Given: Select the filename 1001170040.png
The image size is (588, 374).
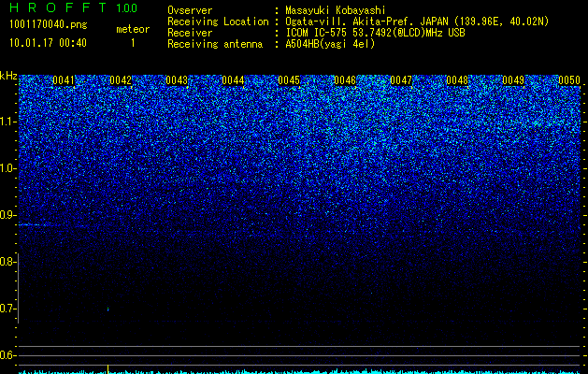Looking at the screenshot, I should (49, 25).
